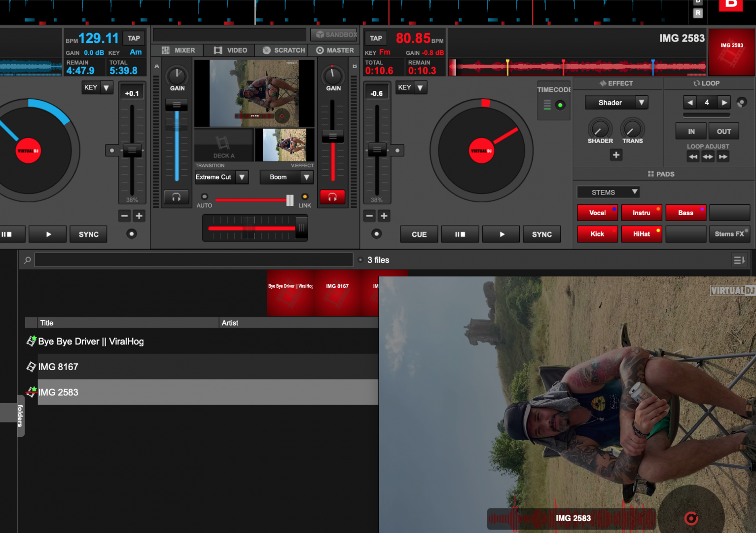This screenshot has height=533, width=756.
Task: Toggle right deck headphone cue
Action: coord(332,197)
